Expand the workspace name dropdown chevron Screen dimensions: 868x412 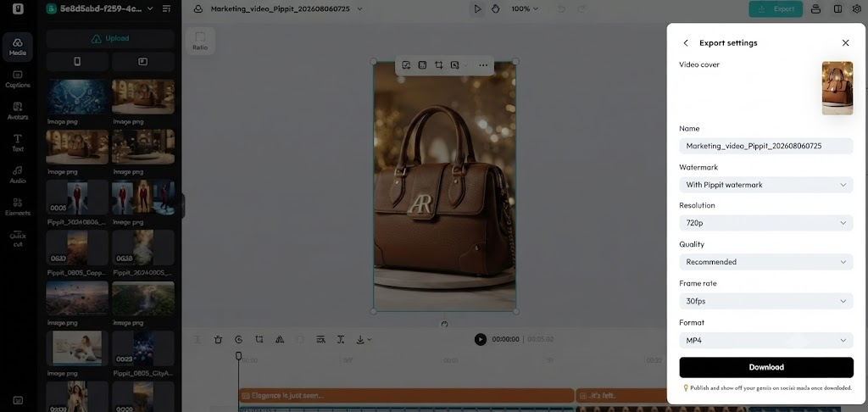[150, 8]
